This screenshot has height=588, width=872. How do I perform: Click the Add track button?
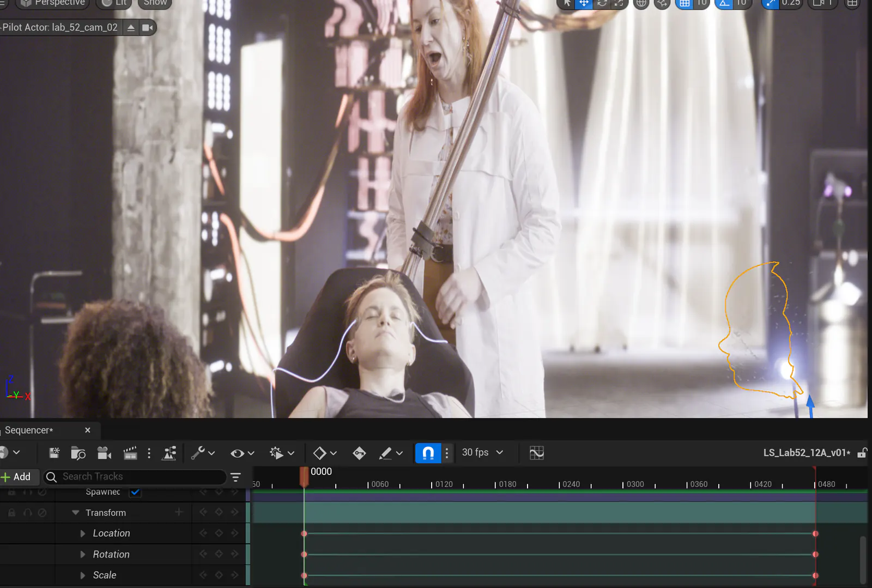pos(16,477)
